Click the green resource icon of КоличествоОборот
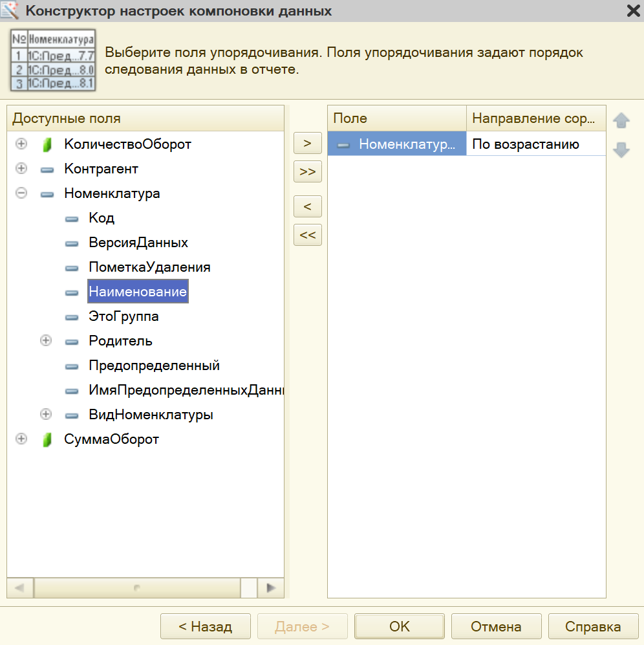Screen dimensions: 644x645 (x=47, y=144)
